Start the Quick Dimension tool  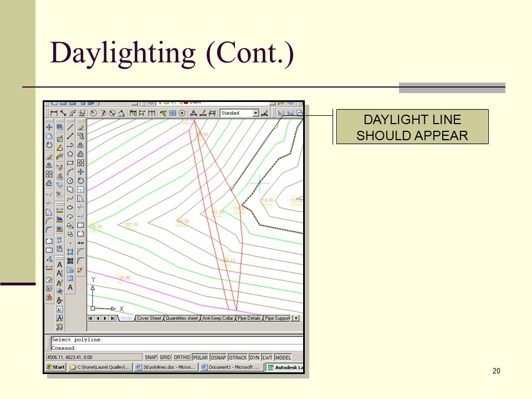click(132, 113)
